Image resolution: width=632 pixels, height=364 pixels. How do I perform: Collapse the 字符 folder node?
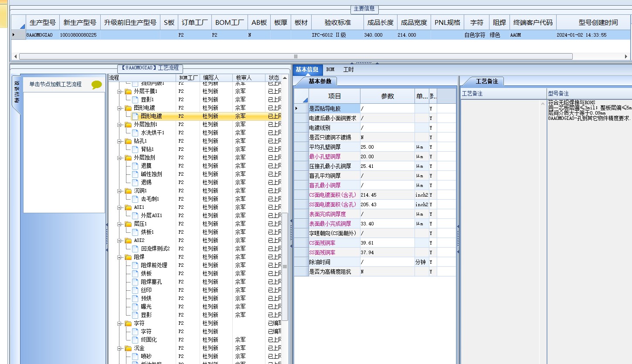[119, 324]
